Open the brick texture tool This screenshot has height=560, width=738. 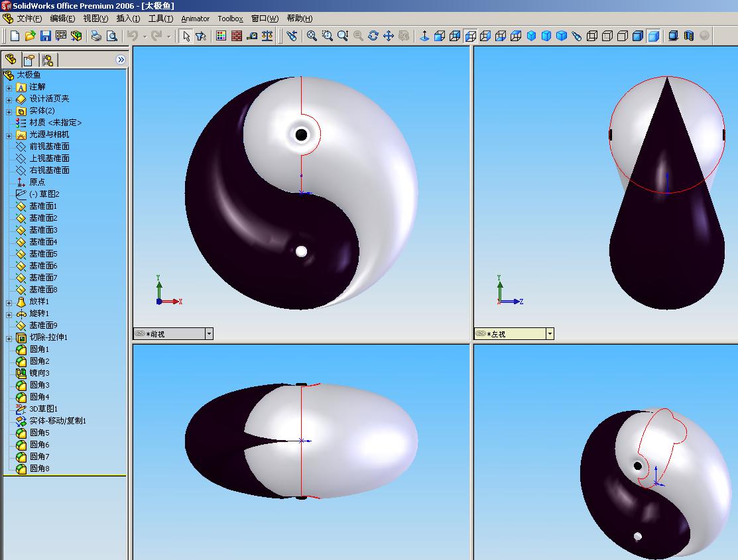point(237,36)
